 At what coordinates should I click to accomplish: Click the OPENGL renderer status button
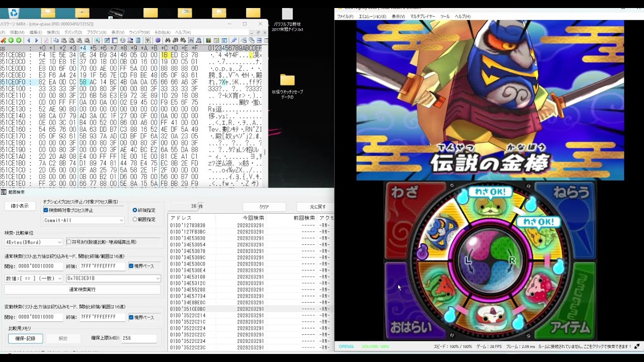[346, 346]
